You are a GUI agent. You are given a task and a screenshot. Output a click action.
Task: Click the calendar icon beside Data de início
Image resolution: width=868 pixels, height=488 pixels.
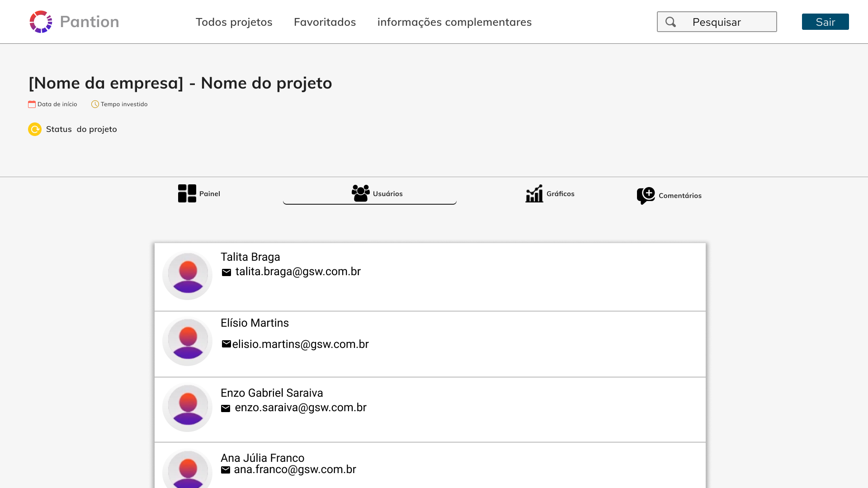pyautogui.click(x=32, y=104)
